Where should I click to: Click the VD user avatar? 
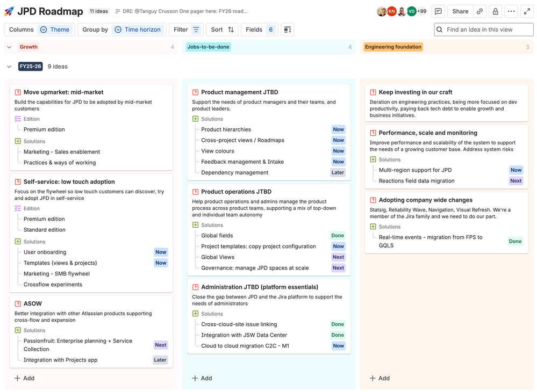[411, 11]
